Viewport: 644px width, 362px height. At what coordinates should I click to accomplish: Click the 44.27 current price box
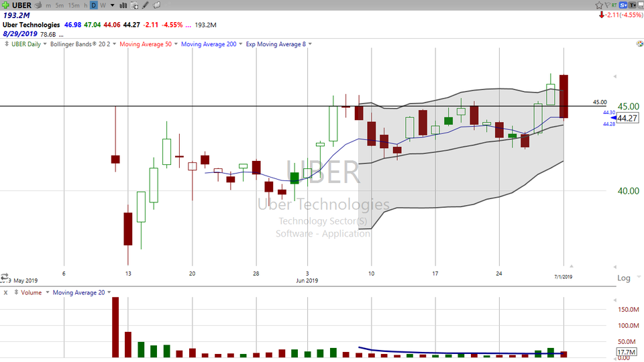(627, 118)
